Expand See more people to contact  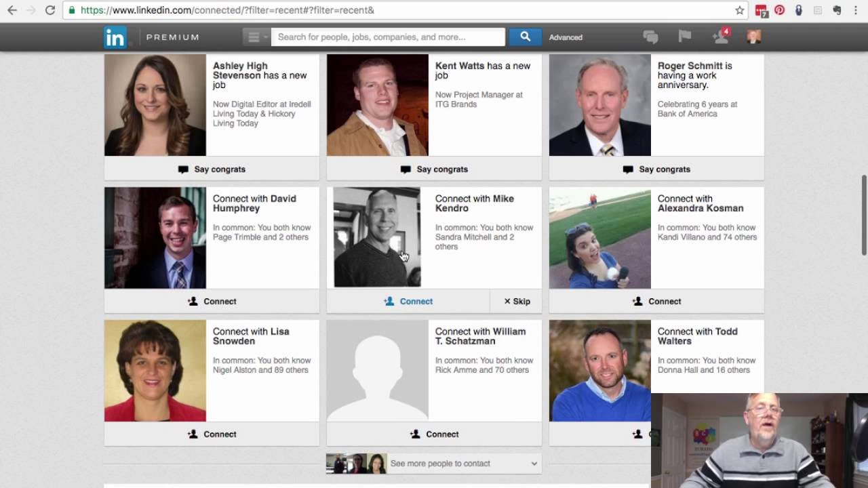[434, 464]
